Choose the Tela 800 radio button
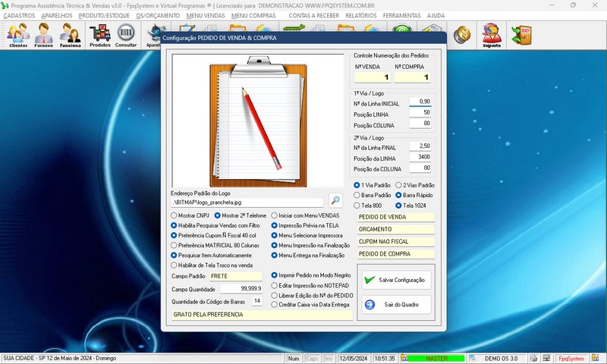 (357, 205)
